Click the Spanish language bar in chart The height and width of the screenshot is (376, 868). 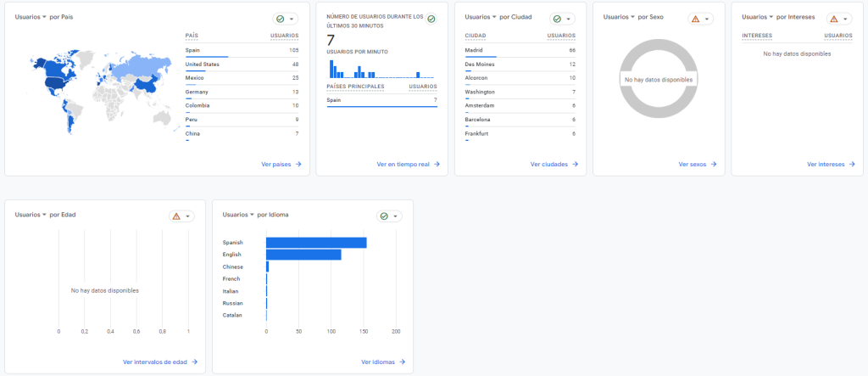pos(316,243)
